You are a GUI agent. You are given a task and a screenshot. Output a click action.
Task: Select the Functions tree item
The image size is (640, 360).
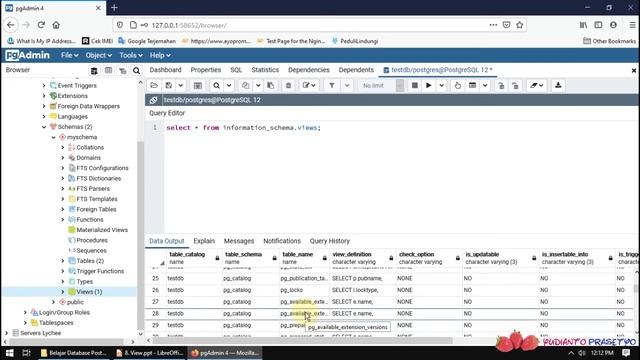[90, 220]
